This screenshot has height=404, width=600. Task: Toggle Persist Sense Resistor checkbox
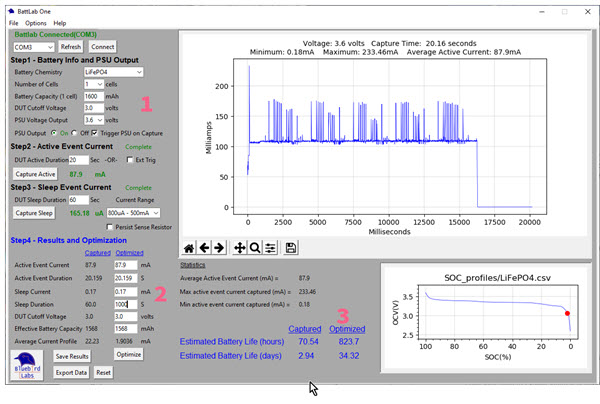pos(110,227)
